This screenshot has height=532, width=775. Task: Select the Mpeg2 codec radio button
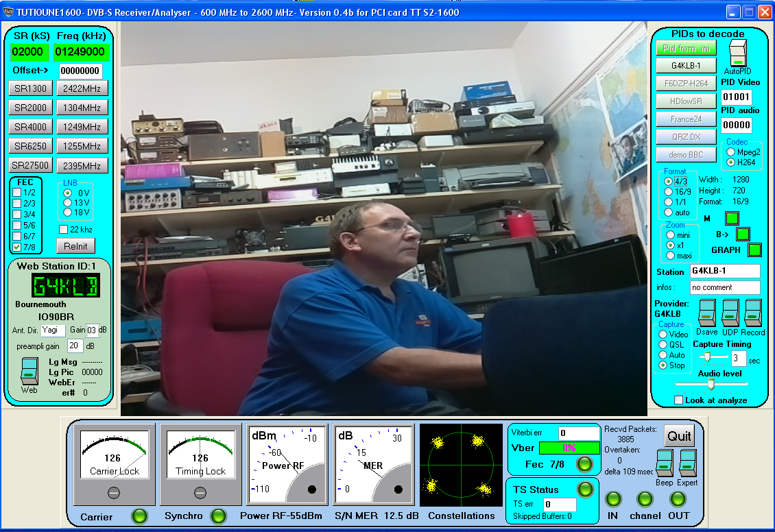point(731,152)
